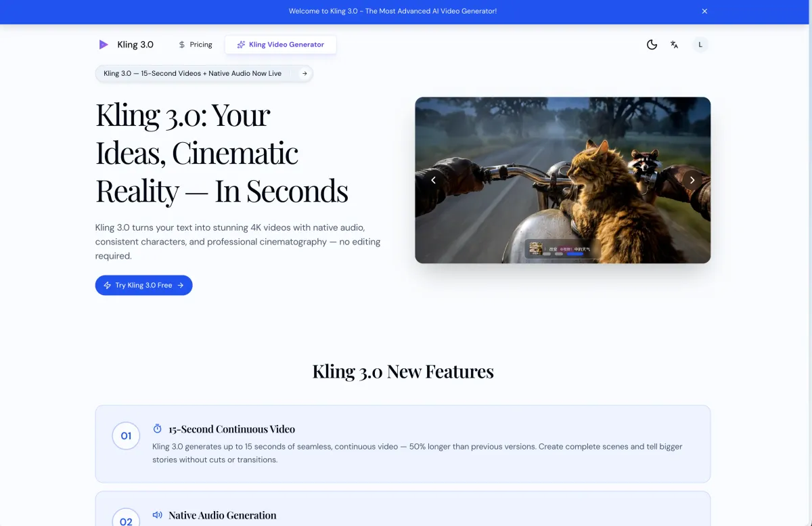This screenshot has width=812, height=526.
Task: Click the Try Kling 3.0 Free button
Action: [143, 285]
